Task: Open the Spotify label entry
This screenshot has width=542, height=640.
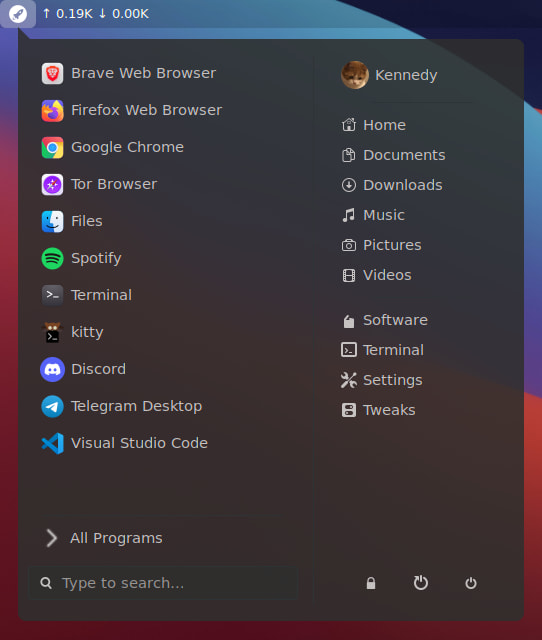Action: (96, 258)
